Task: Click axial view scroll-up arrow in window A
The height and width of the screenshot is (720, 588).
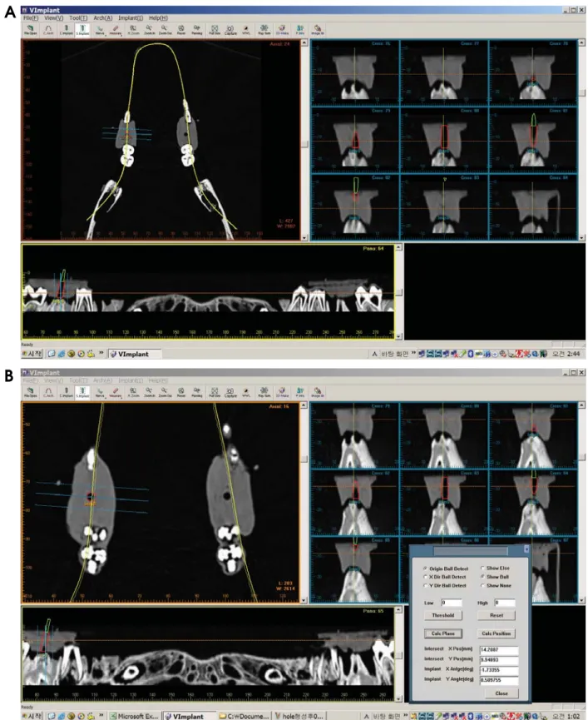Action: (x=304, y=42)
